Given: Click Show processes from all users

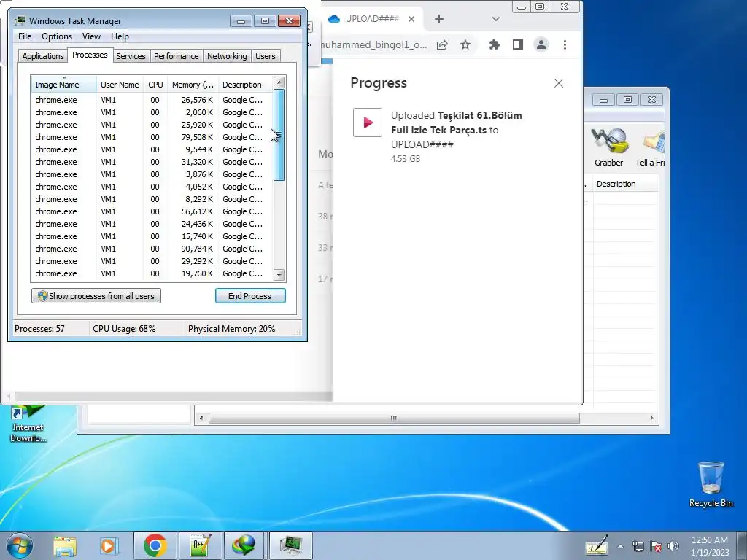Looking at the screenshot, I should click(96, 296).
